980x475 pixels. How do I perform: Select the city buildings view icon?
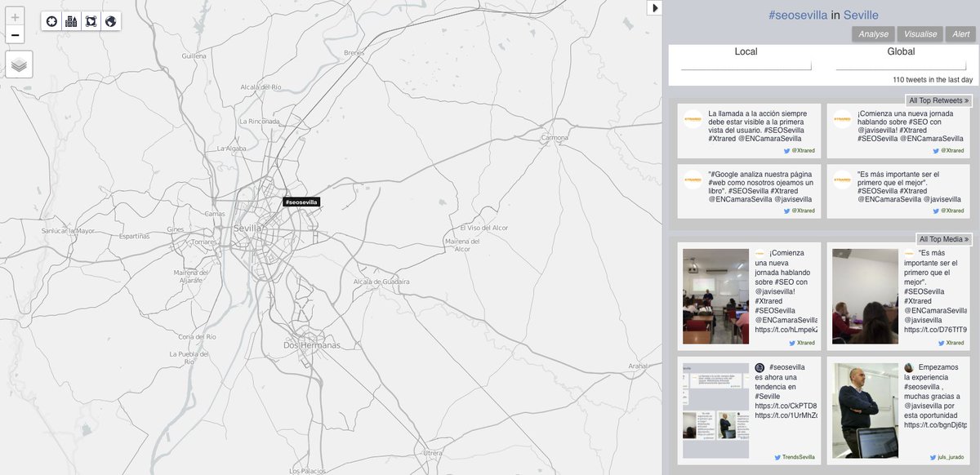tap(71, 21)
